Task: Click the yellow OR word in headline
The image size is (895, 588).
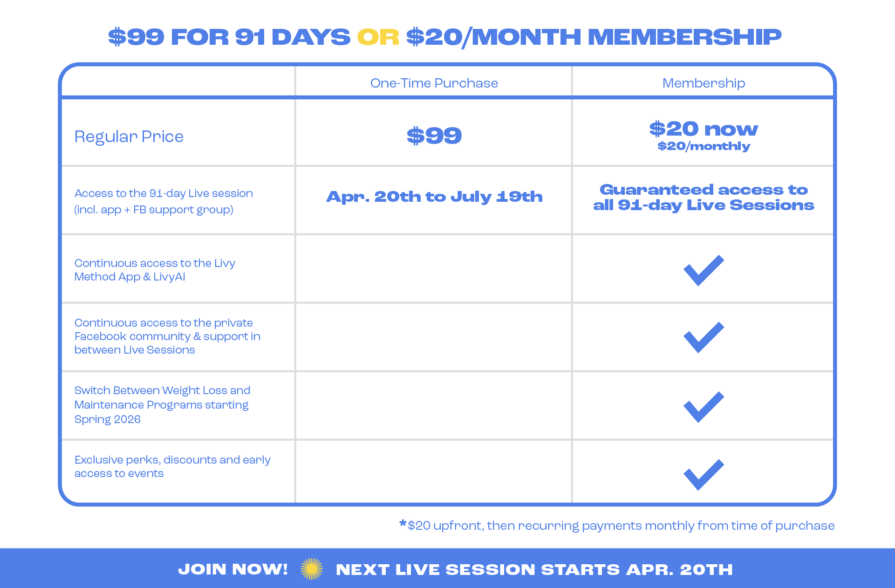Action: coord(378,37)
